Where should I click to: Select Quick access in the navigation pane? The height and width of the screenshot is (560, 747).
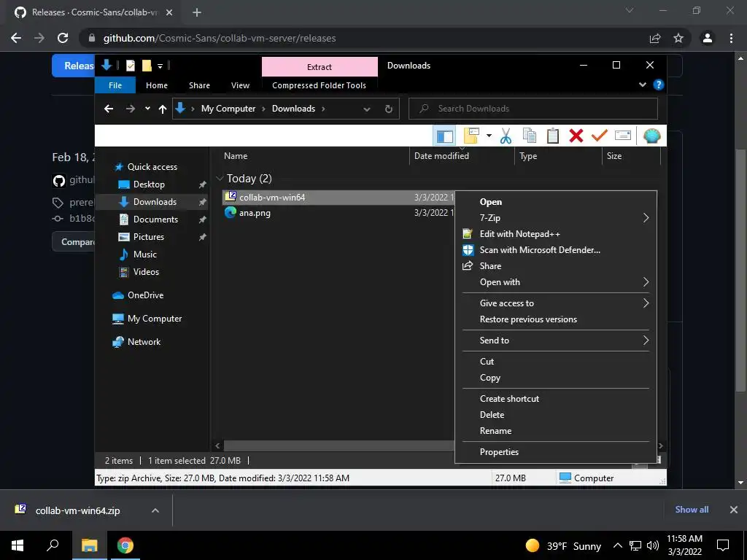coord(152,167)
